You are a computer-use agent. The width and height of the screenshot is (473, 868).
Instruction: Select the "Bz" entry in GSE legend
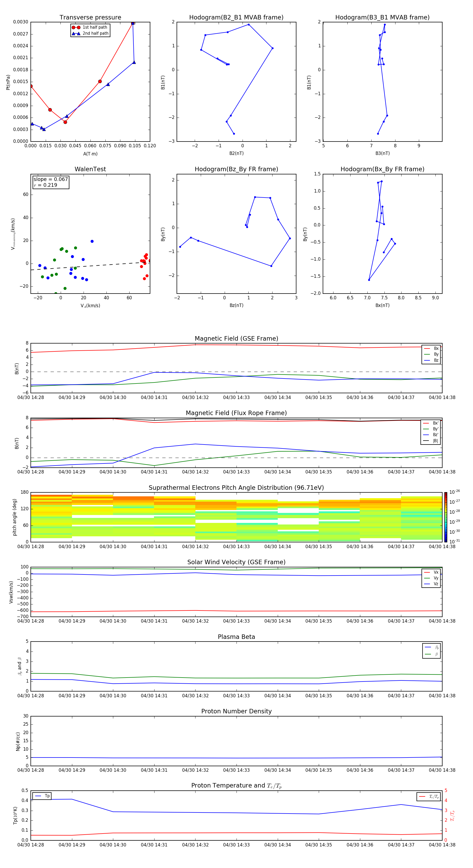(431, 360)
